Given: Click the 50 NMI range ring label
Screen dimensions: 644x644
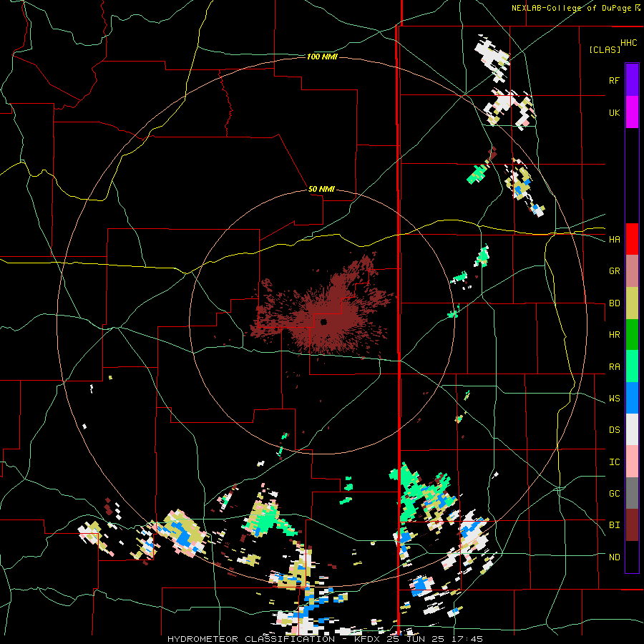Looking at the screenshot, I should 321,189.
